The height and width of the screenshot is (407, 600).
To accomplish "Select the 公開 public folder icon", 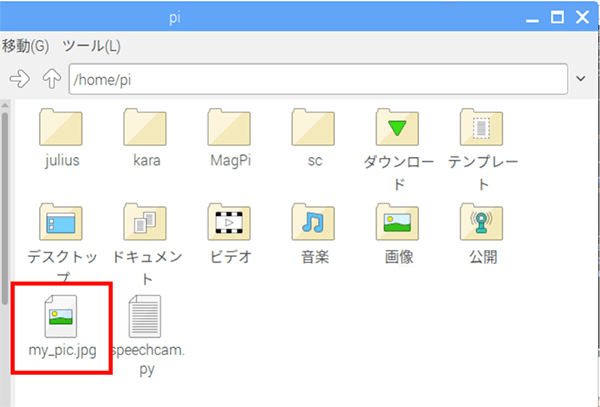I will 482,222.
